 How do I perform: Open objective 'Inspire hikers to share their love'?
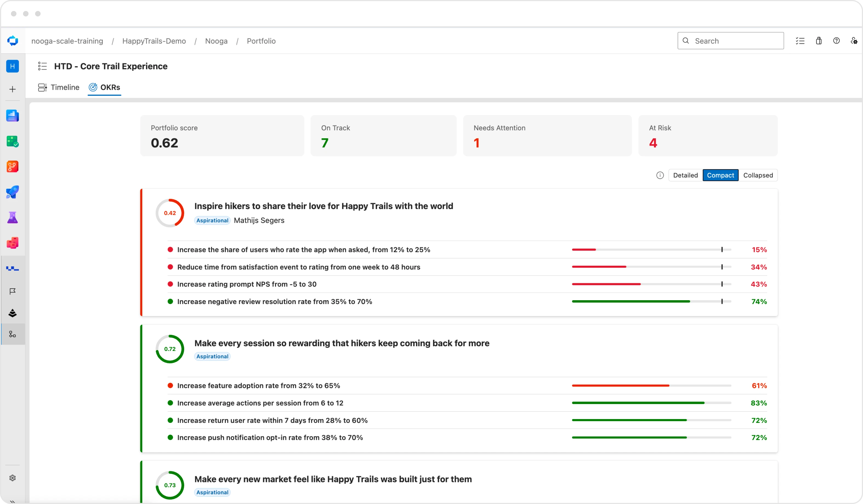pos(323,206)
